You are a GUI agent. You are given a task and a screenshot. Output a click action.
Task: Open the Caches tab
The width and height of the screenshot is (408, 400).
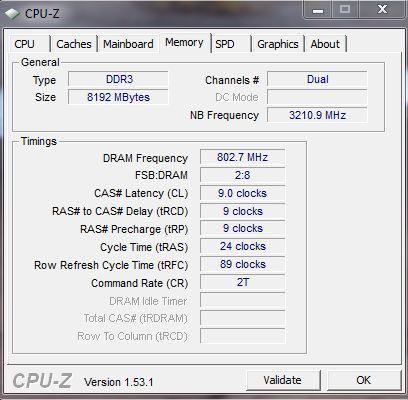(x=74, y=44)
